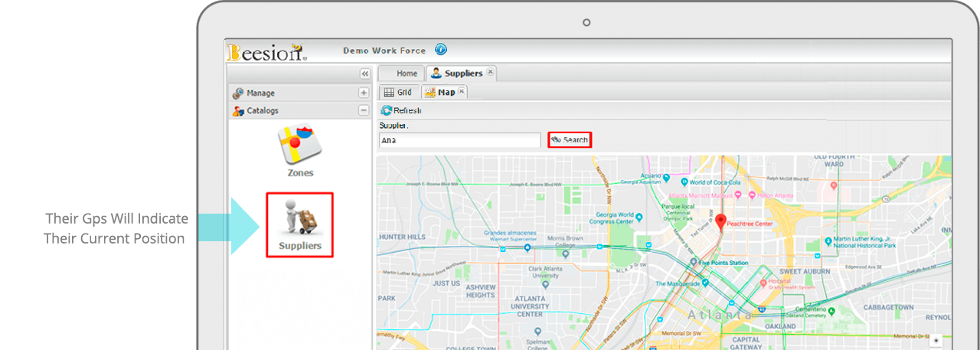Screen dimensions: 980x350
Task: Click the red Peachtree Center map pin
Action: tap(720, 223)
